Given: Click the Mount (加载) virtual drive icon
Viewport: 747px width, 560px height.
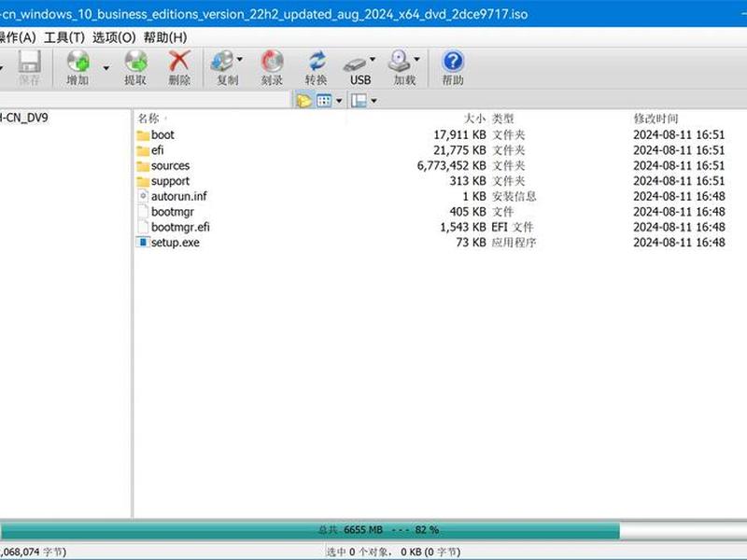Looking at the screenshot, I should (400, 61).
